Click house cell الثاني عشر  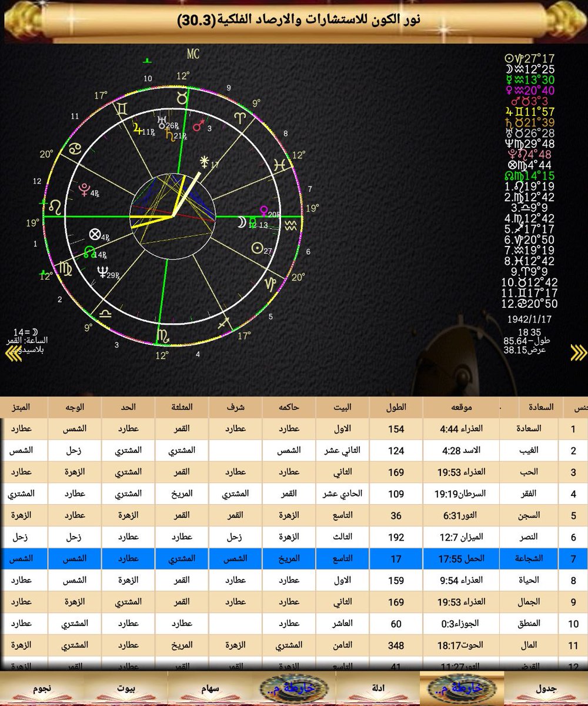coord(342,451)
